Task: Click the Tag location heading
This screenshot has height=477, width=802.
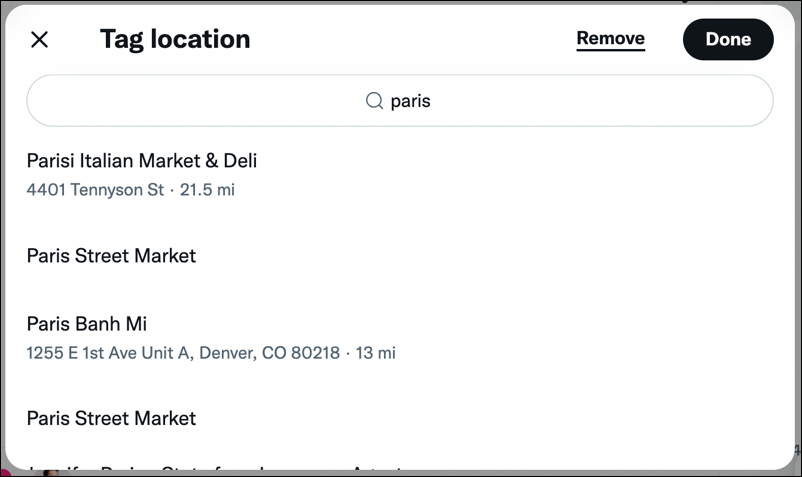Action: (x=175, y=39)
